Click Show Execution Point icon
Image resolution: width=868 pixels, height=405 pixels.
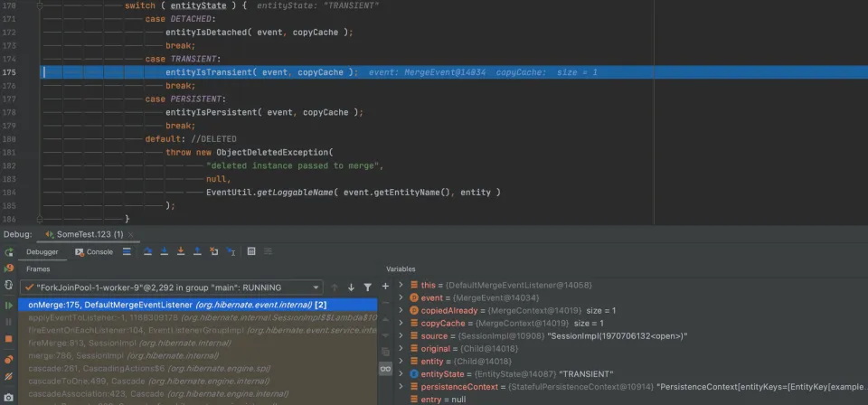click(127, 251)
